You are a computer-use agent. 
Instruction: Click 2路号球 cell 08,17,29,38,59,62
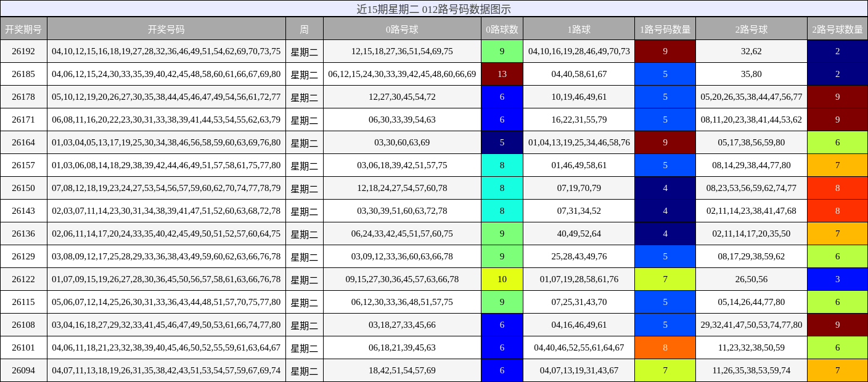pos(751,256)
